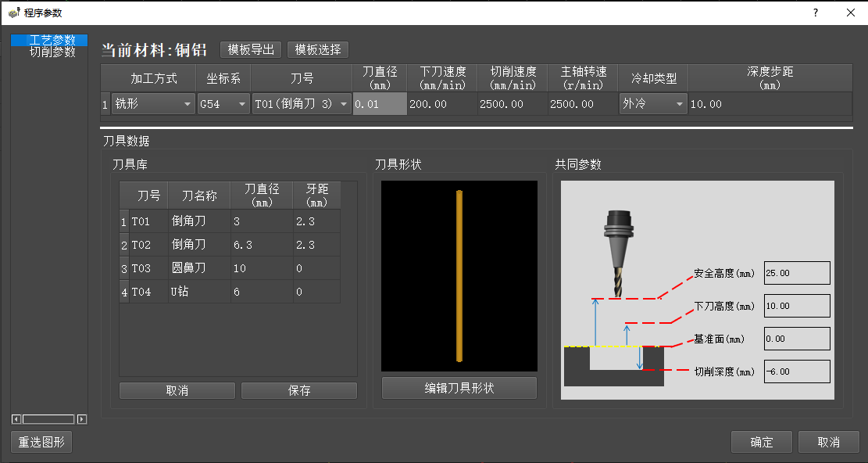The image size is (868, 463).
Task: Click the 程序参数 title bar app icon
Action: [13, 13]
